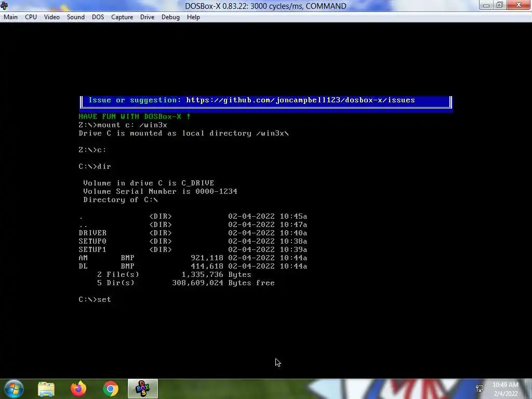Open the DOS menu
Screen dimensions: 532x399
[x=98, y=17]
